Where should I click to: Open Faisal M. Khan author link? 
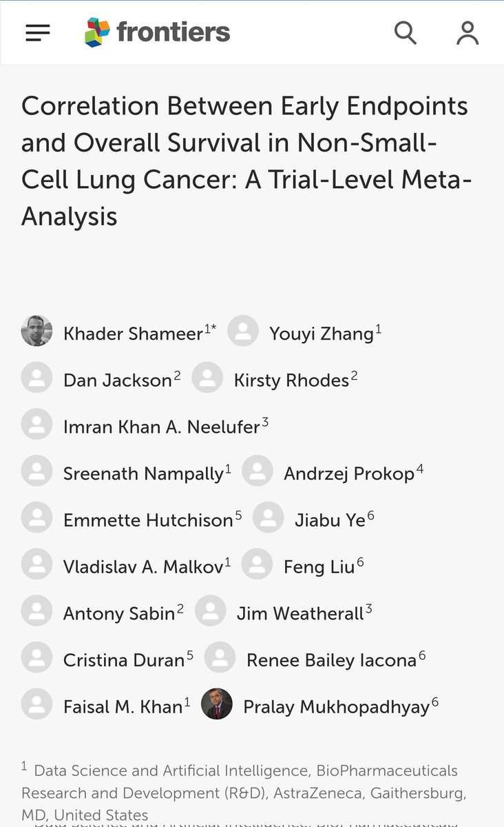tap(123, 706)
